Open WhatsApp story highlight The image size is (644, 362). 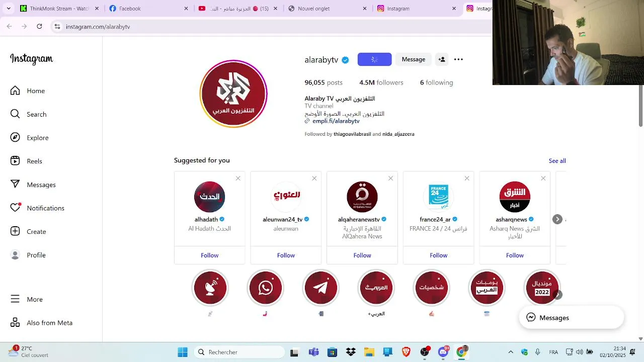click(266, 288)
